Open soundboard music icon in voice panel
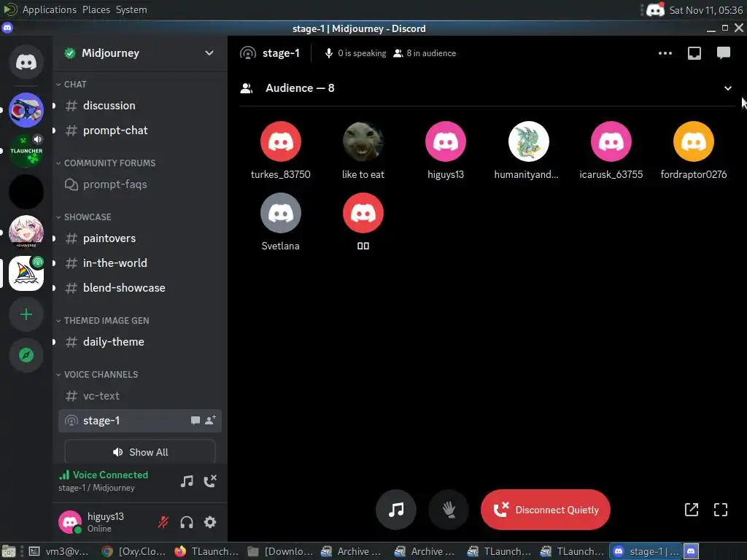Viewport: 747px width, 560px height. pos(187,481)
